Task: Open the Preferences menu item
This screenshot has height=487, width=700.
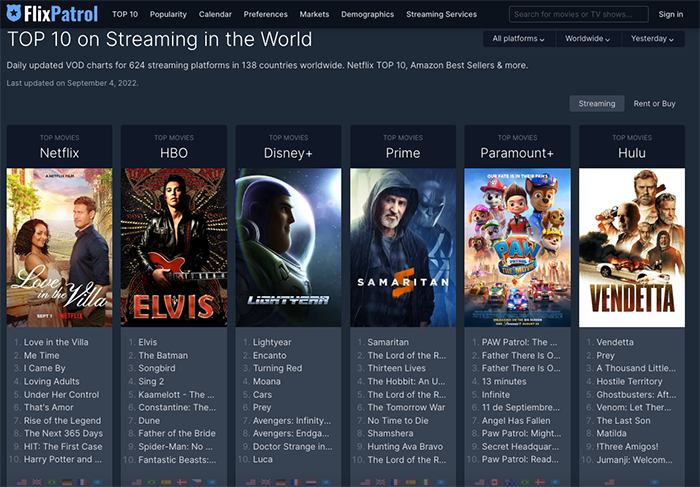Action: [x=266, y=14]
